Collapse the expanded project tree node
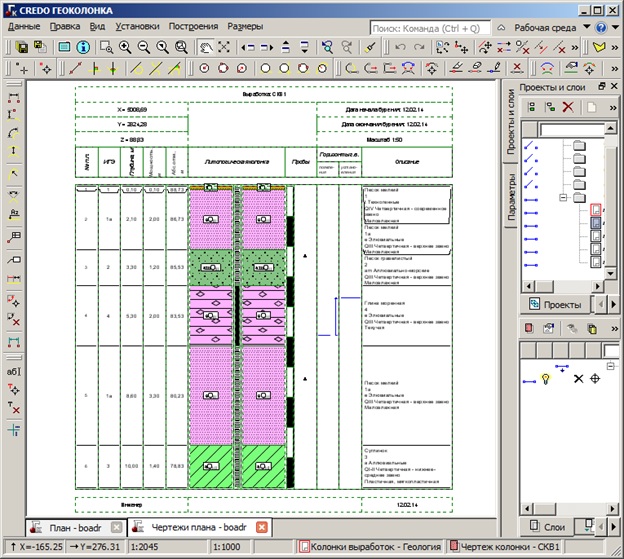This screenshot has height=559, width=624. 563,197
